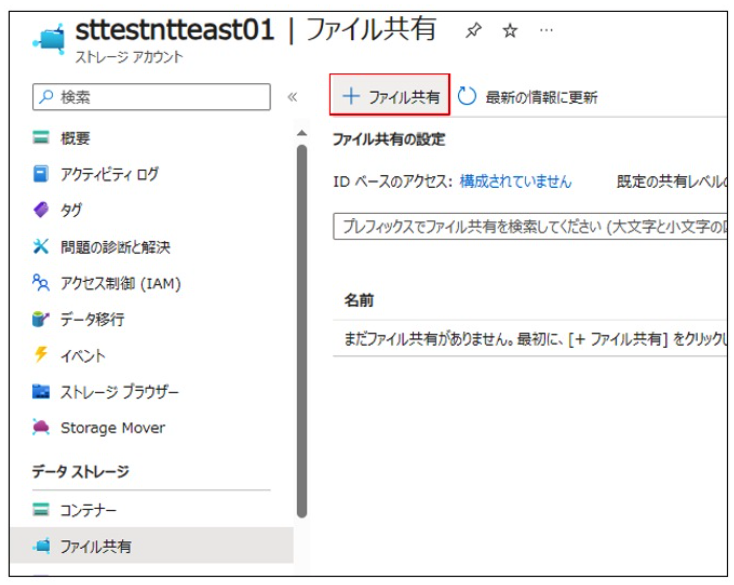Click the file share prefix search field
The width and height of the screenshot is (734, 585).
(x=530, y=226)
